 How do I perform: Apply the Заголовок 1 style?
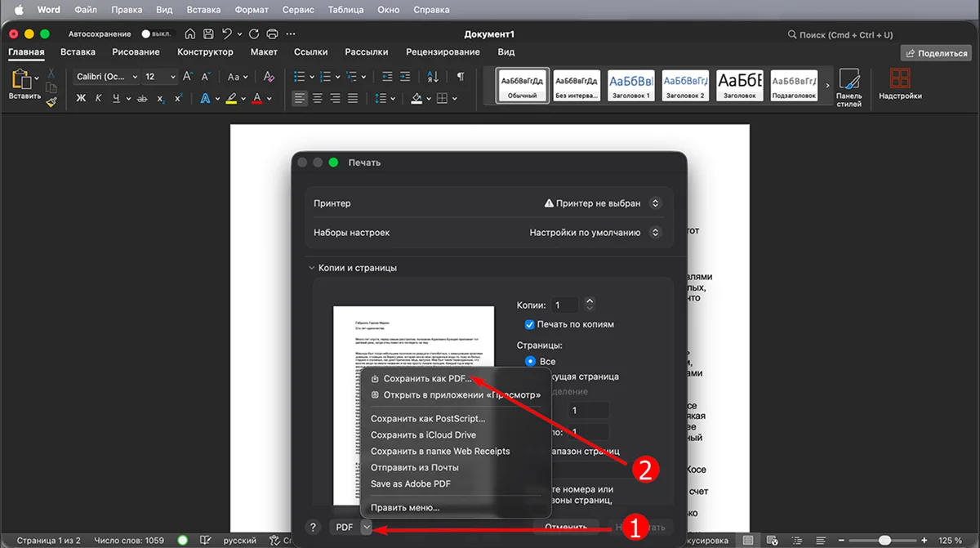click(x=631, y=85)
